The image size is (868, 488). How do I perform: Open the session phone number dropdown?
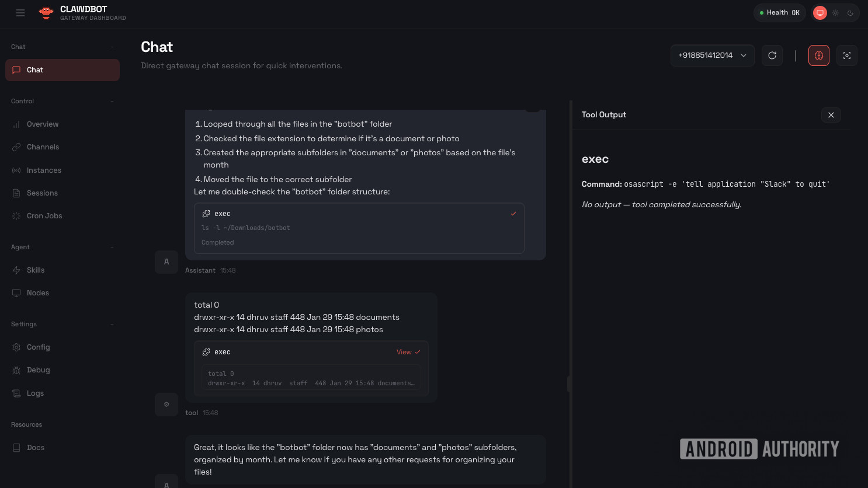[x=712, y=55]
